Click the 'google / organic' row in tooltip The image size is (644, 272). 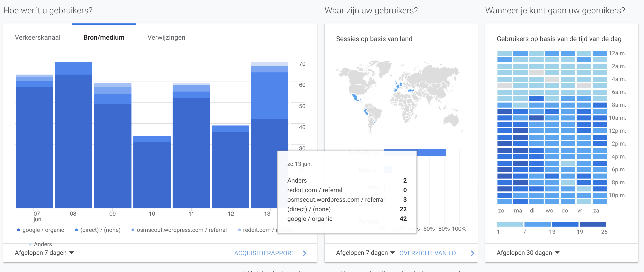pyautogui.click(x=347, y=219)
